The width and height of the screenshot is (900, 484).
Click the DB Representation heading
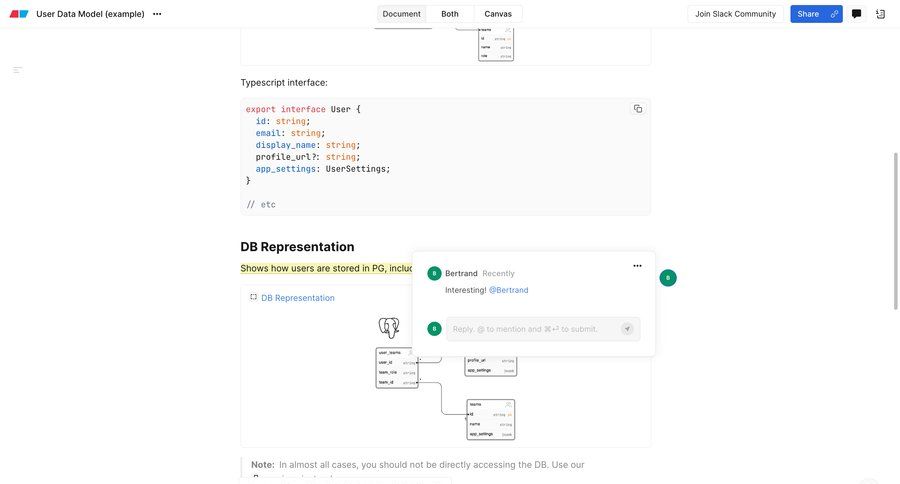click(x=297, y=247)
